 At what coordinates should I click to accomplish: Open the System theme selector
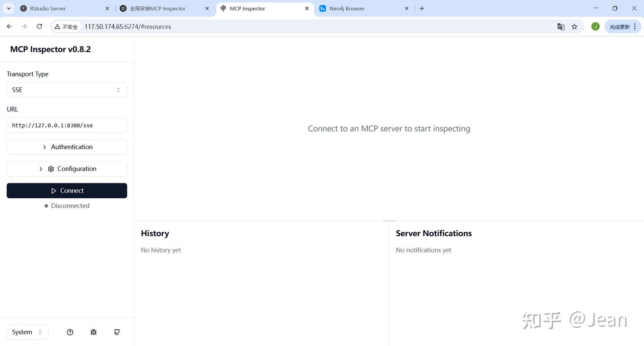click(x=28, y=332)
